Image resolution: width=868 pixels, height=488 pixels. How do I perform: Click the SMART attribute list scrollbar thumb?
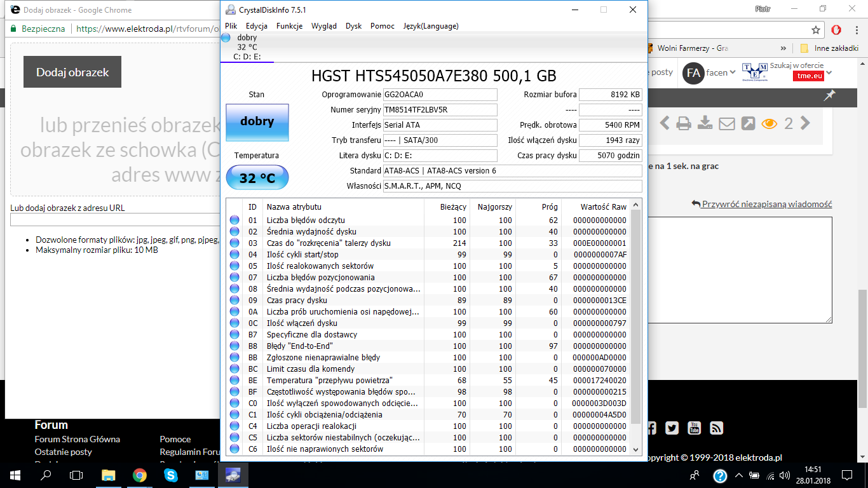(636, 317)
